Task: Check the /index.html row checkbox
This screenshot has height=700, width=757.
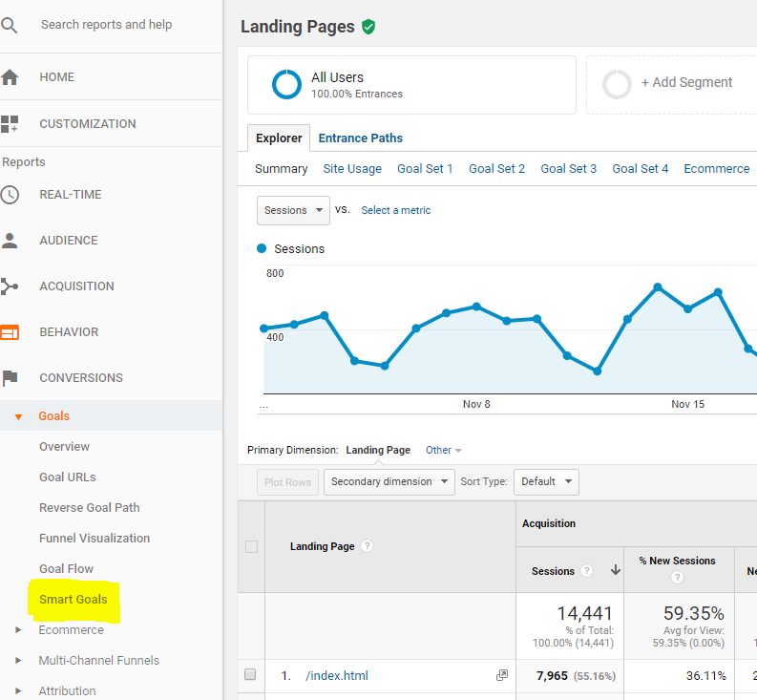Action: (250, 674)
